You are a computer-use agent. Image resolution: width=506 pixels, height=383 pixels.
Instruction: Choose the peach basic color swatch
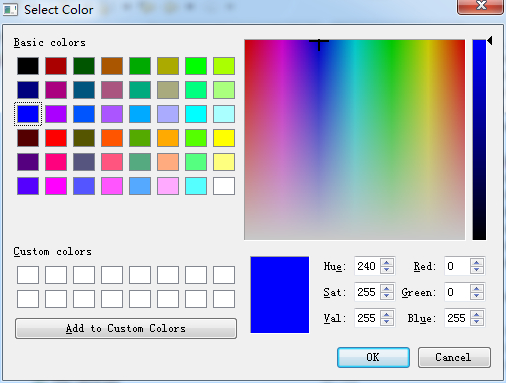168,162
